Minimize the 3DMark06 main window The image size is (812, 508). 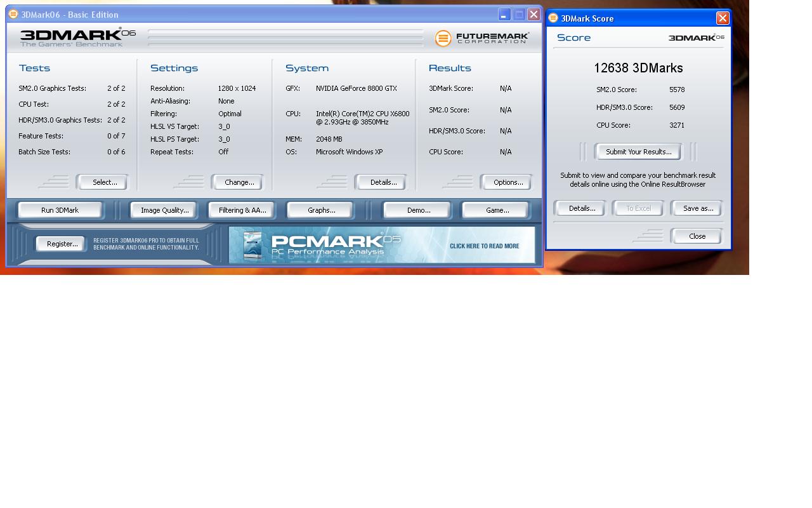pos(504,14)
